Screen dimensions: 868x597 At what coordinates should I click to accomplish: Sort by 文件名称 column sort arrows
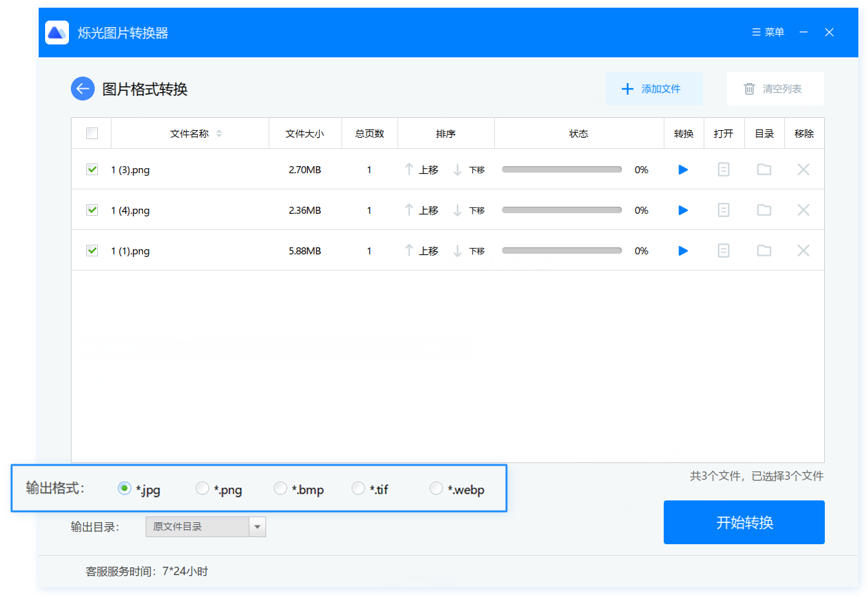[219, 133]
